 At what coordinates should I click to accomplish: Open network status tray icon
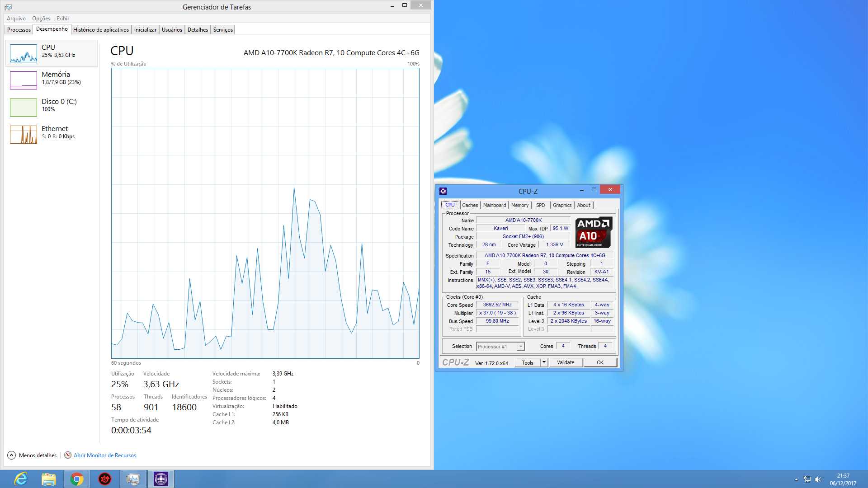point(807,479)
